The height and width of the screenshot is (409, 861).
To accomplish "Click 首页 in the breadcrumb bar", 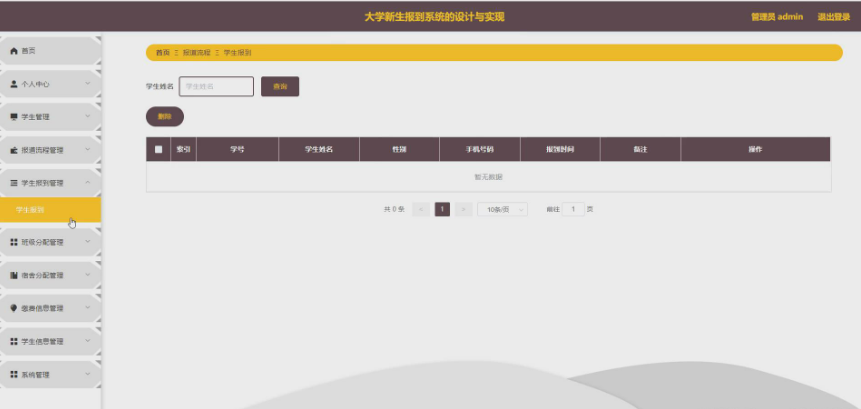I will 163,53.
